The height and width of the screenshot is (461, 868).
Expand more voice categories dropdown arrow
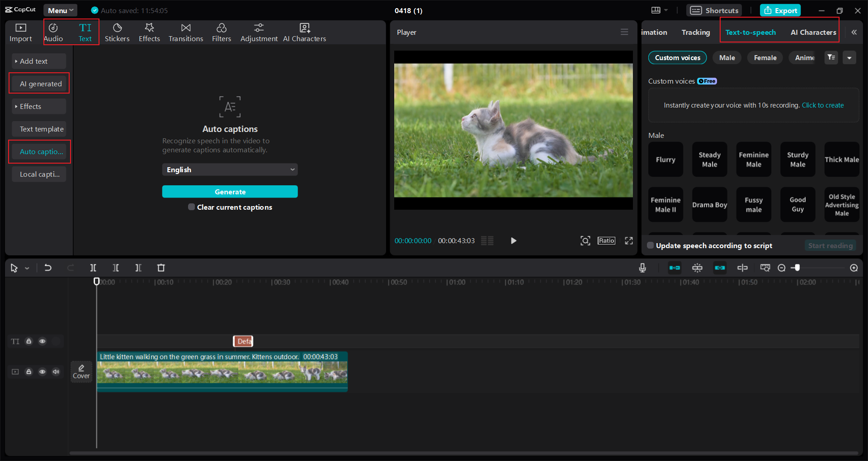tap(849, 57)
